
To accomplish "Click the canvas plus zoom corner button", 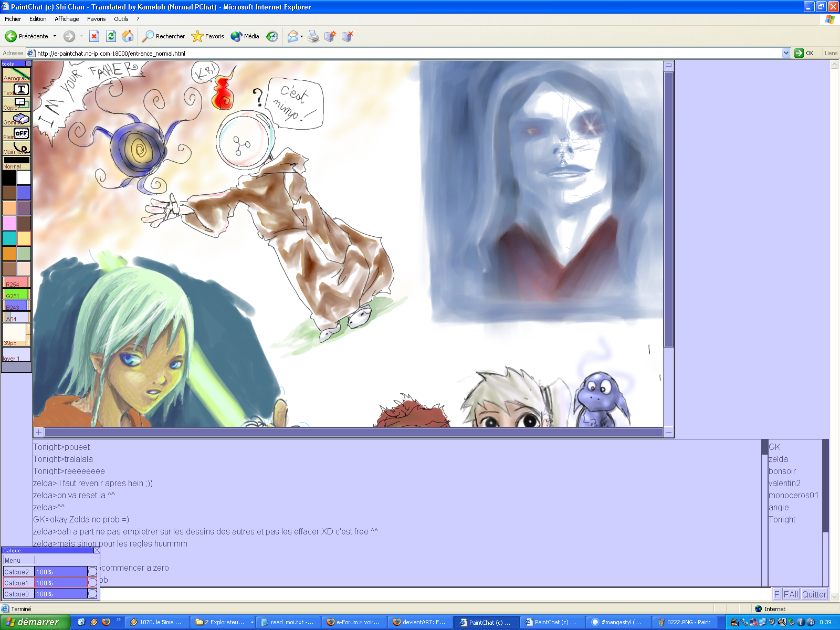I will [38, 432].
